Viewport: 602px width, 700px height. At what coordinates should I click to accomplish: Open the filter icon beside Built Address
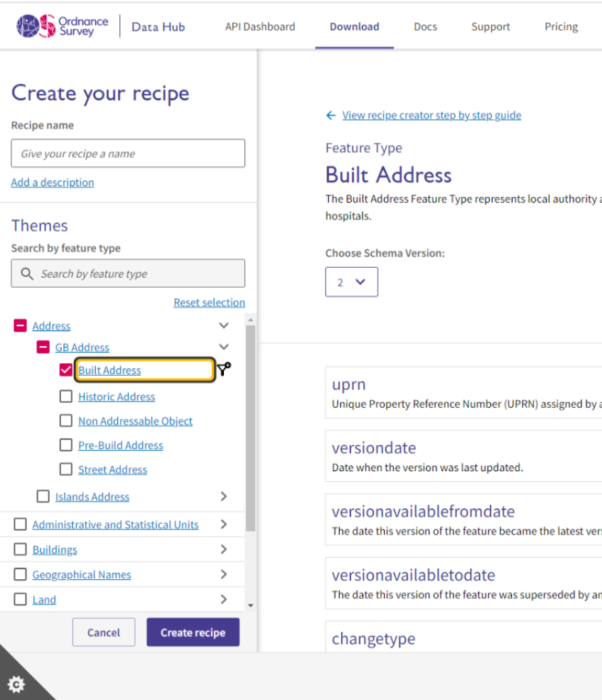[223, 370]
